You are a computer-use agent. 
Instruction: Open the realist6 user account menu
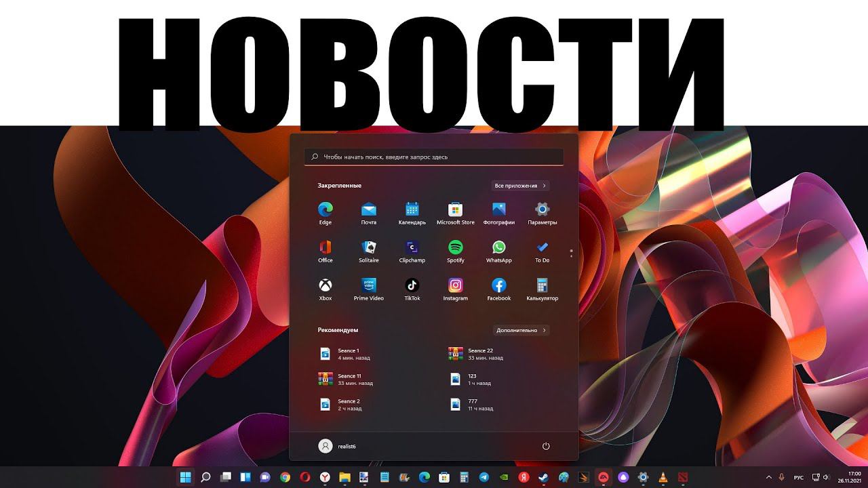point(337,446)
